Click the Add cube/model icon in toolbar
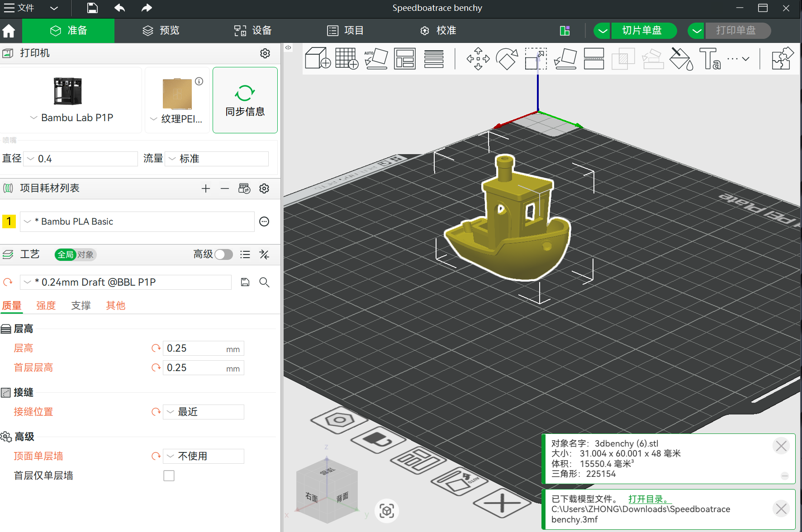Image resolution: width=802 pixels, height=532 pixels. point(318,58)
